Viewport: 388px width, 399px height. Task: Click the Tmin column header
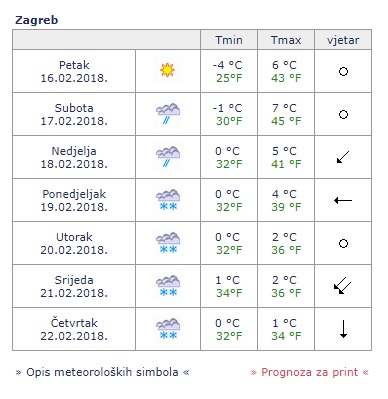tap(229, 40)
